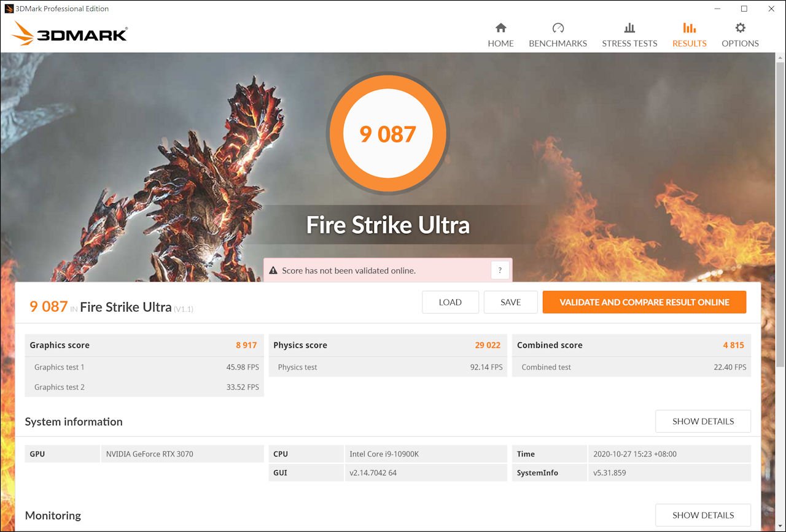Click the scrollbar up arrow
The width and height of the screenshot is (786, 532).
780,57
